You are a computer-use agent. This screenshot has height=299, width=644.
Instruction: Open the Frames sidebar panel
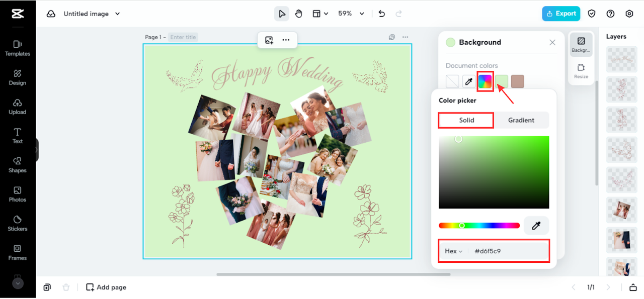click(x=18, y=252)
